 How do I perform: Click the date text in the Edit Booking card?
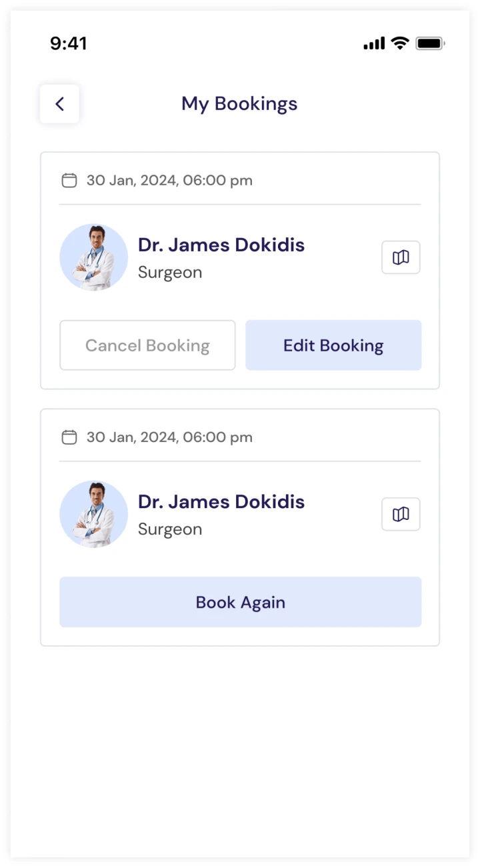point(169,180)
